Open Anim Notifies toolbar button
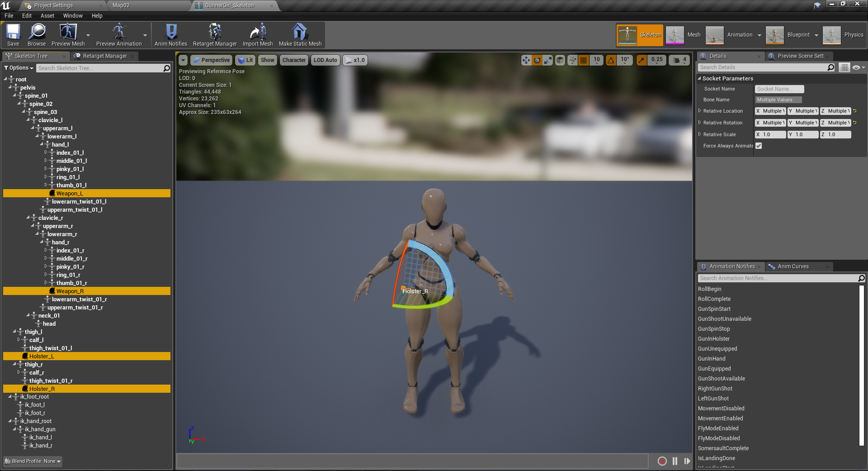 (171, 35)
